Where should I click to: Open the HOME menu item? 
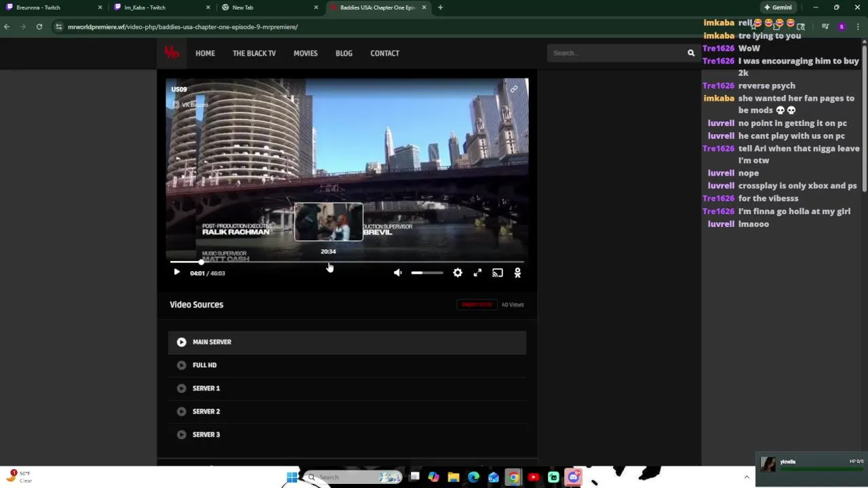[205, 53]
